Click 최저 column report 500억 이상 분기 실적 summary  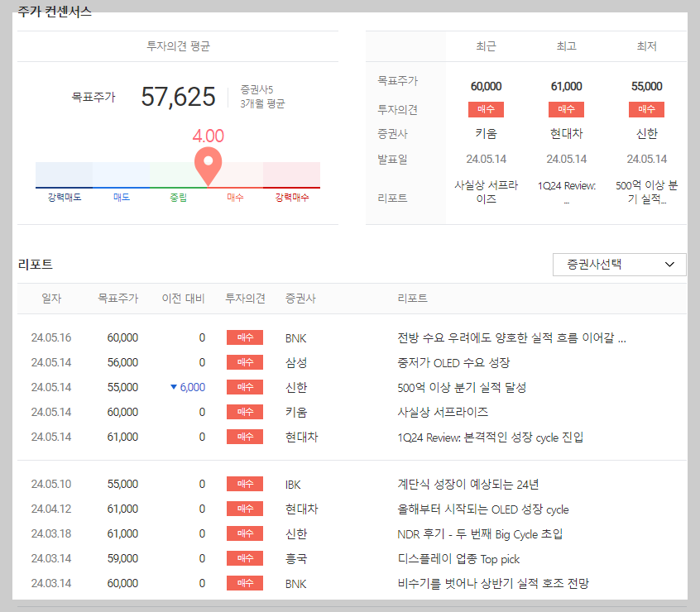[646, 192]
